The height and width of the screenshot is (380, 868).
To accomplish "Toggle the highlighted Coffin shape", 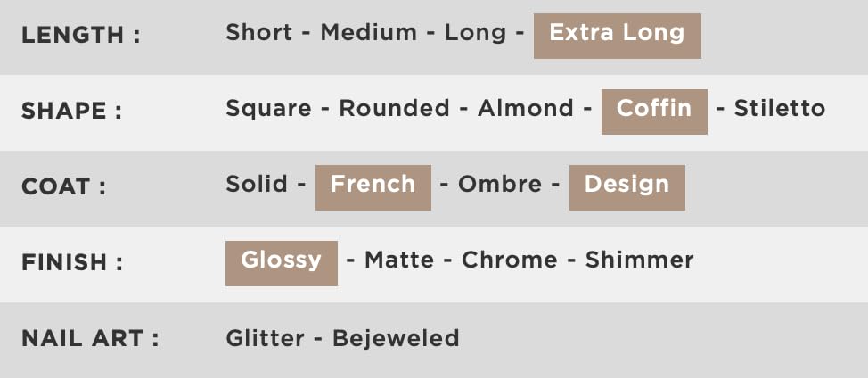I will [654, 112].
